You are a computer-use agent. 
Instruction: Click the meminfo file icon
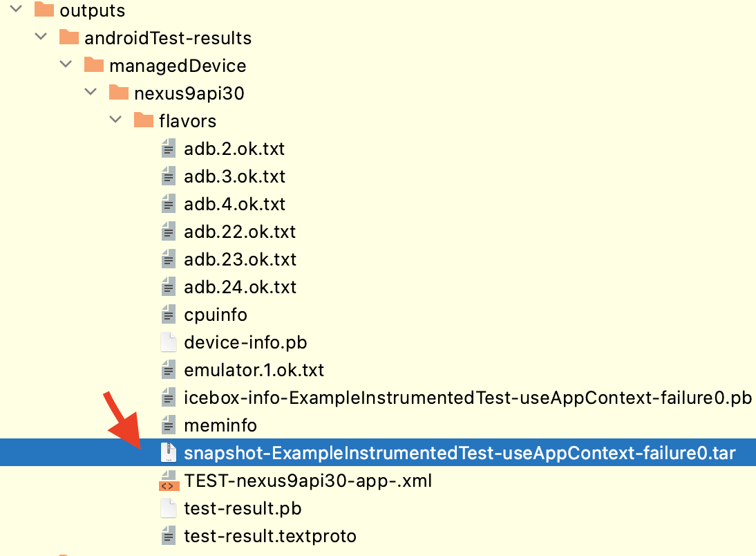pyautogui.click(x=168, y=425)
